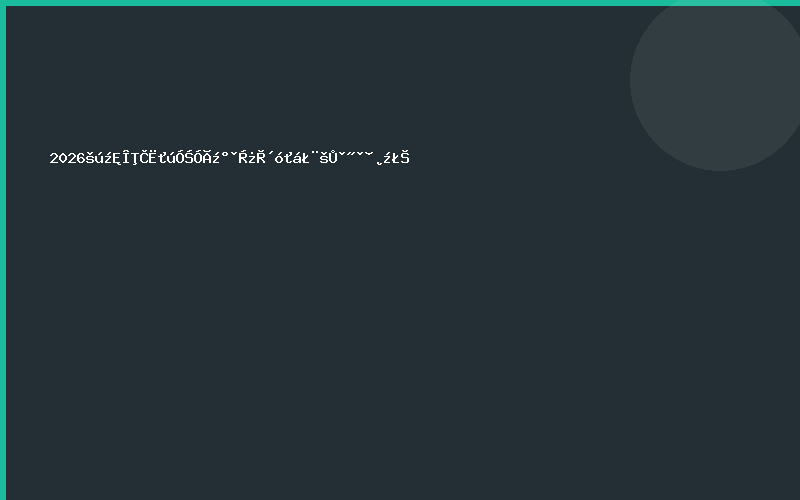Click the "2026" number starting the text line
The image size is (800, 500).
(x=67, y=158)
